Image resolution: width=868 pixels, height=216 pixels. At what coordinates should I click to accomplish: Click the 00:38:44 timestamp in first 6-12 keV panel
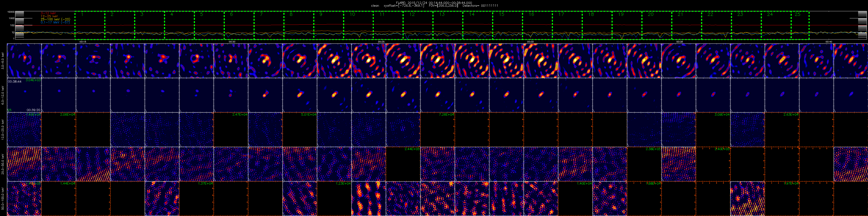pos(14,82)
